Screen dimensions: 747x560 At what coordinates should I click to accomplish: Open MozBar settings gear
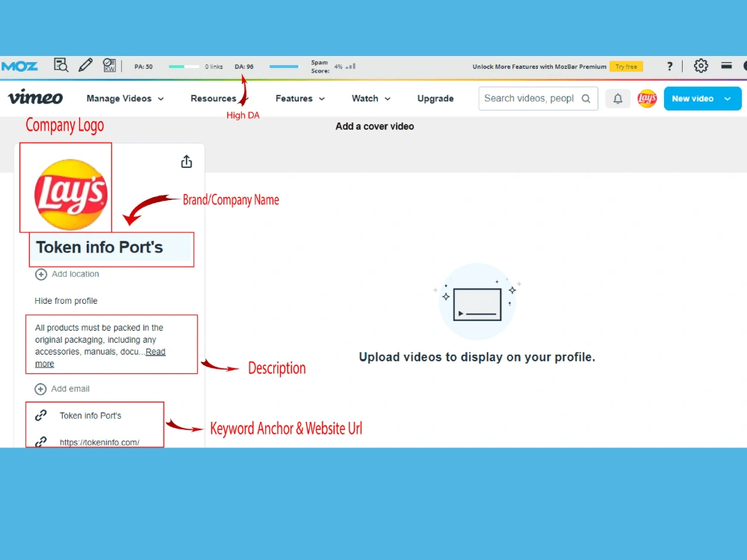click(x=701, y=66)
